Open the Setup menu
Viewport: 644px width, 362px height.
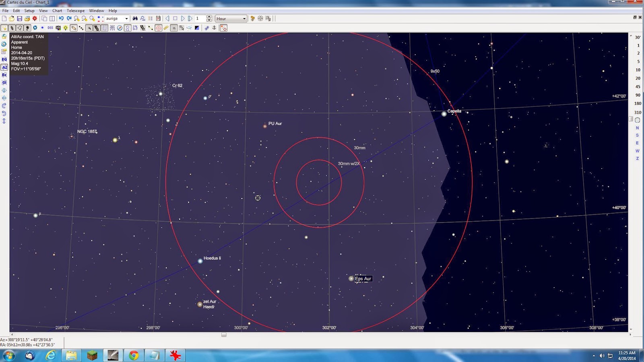[29, 10]
